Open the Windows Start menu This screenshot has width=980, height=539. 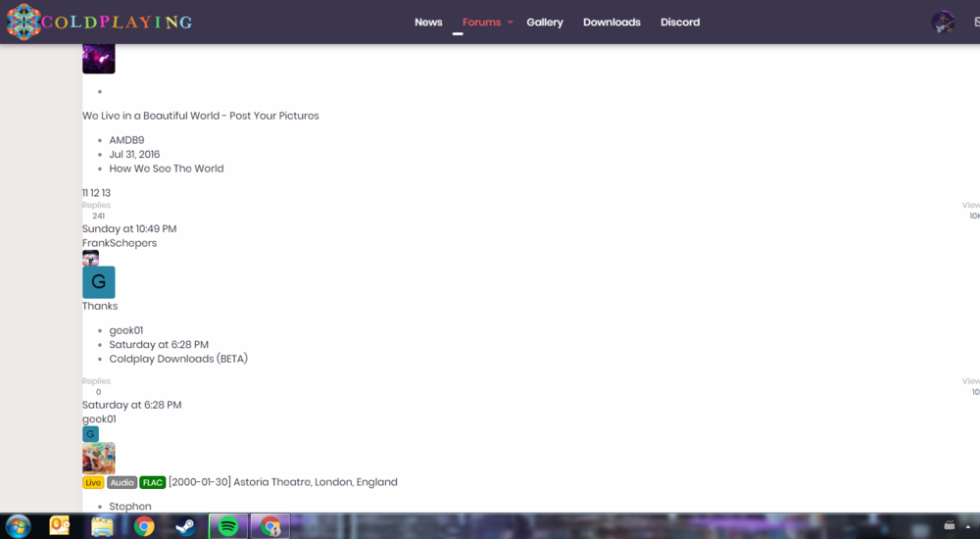point(18,526)
